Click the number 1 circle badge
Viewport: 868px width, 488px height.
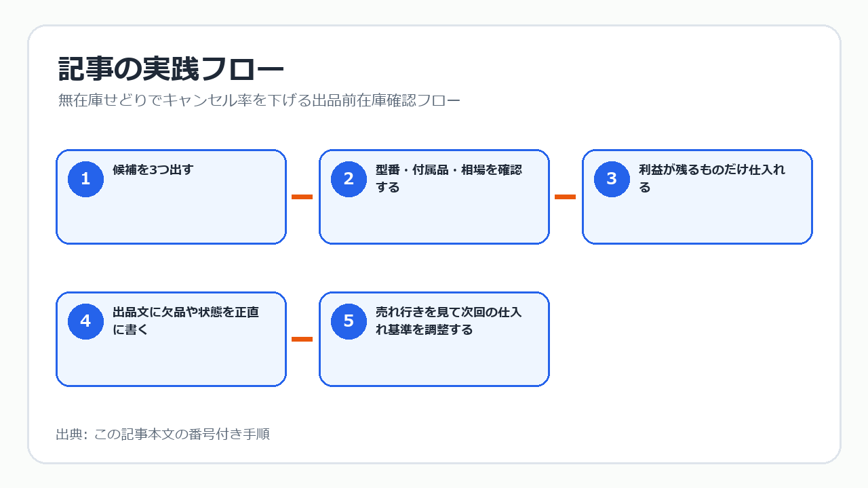click(x=85, y=179)
